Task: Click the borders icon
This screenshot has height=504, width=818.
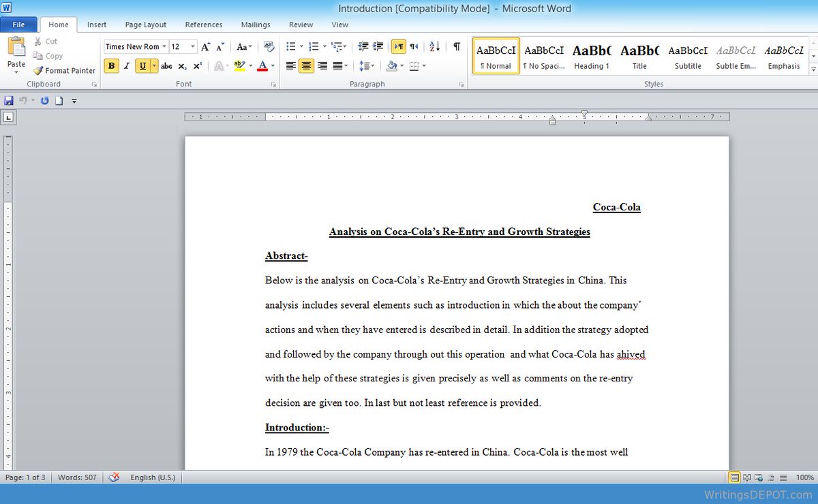Action: click(413, 66)
